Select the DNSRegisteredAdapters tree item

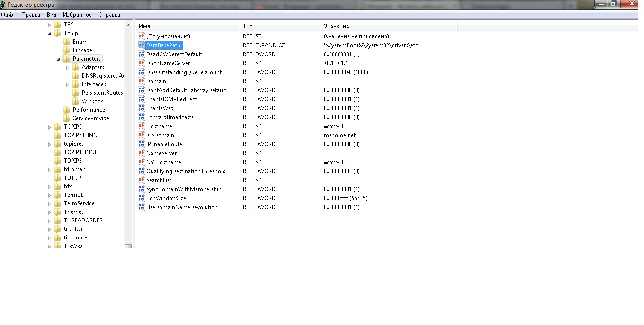point(103,76)
